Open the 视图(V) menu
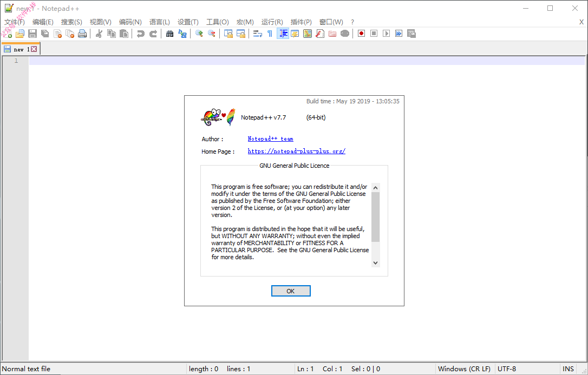 tap(101, 22)
